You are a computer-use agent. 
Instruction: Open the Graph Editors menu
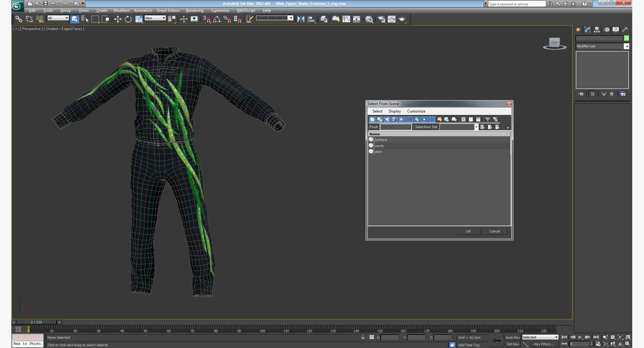(x=168, y=10)
